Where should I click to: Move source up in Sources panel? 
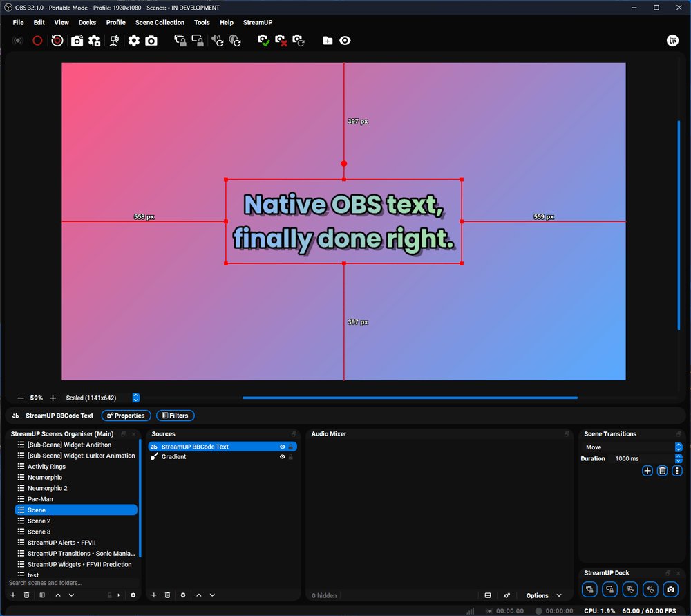(x=199, y=595)
